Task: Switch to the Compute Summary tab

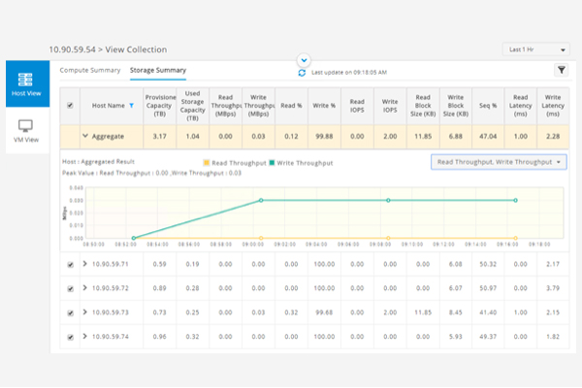Action: (x=90, y=70)
